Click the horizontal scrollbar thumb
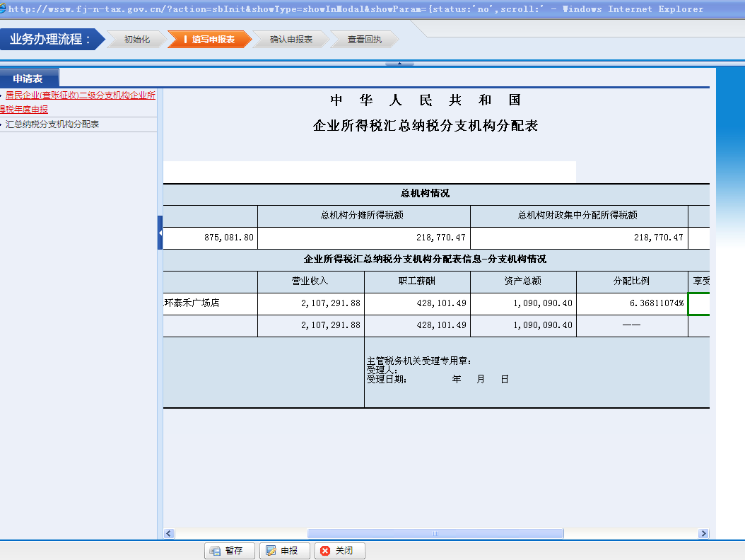The image size is (745, 560). (x=435, y=533)
